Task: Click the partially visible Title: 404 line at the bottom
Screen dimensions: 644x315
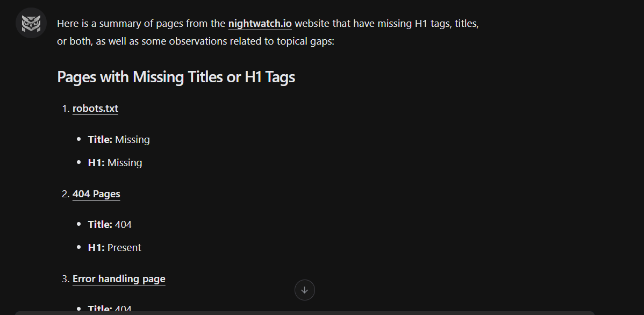Action: click(x=110, y=309)
